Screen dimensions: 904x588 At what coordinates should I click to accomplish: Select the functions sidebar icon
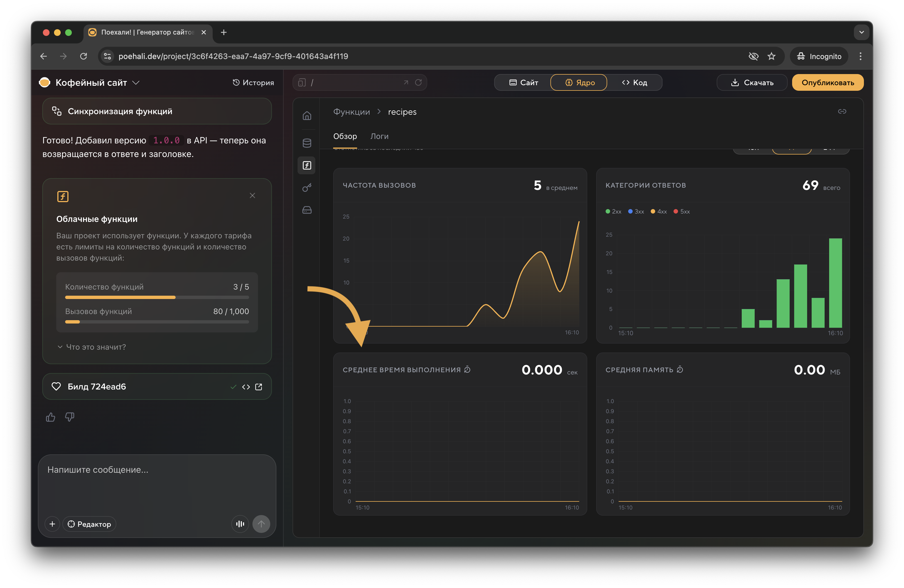pyautogui.click(x=307, y=165)
